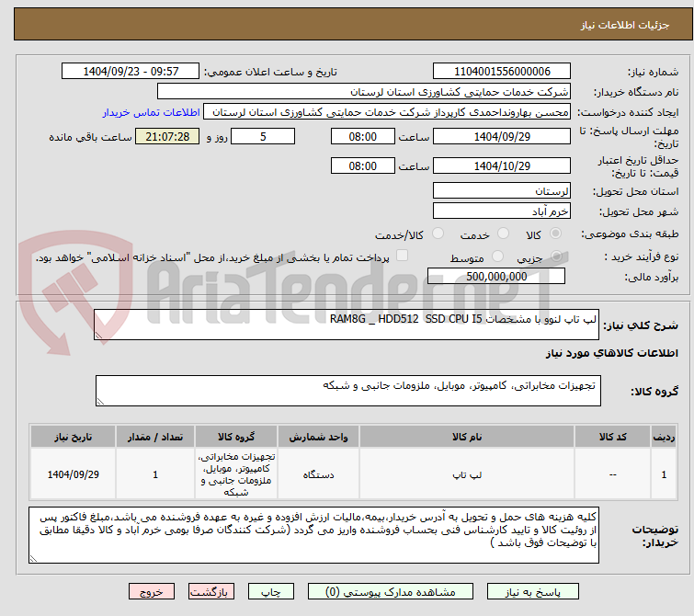
Task: Click the response deadline time 08:00 field
Action: [362, 136]
